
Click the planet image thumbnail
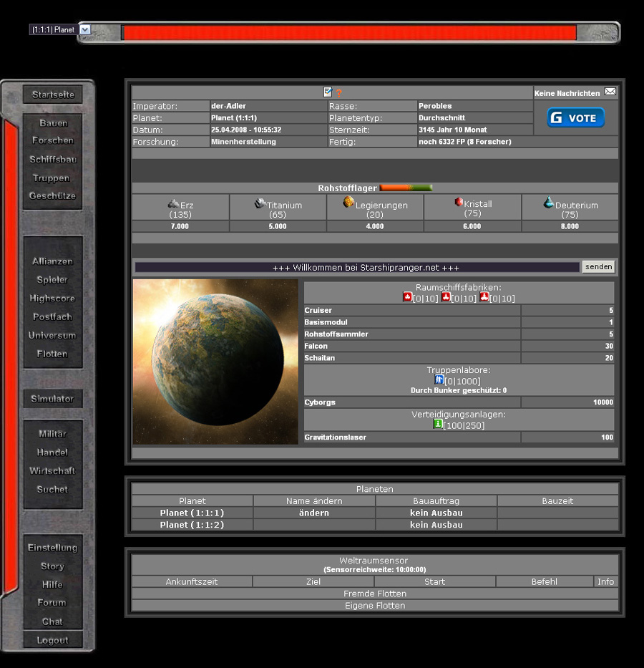pyautogui.click(x=215, y=361)
